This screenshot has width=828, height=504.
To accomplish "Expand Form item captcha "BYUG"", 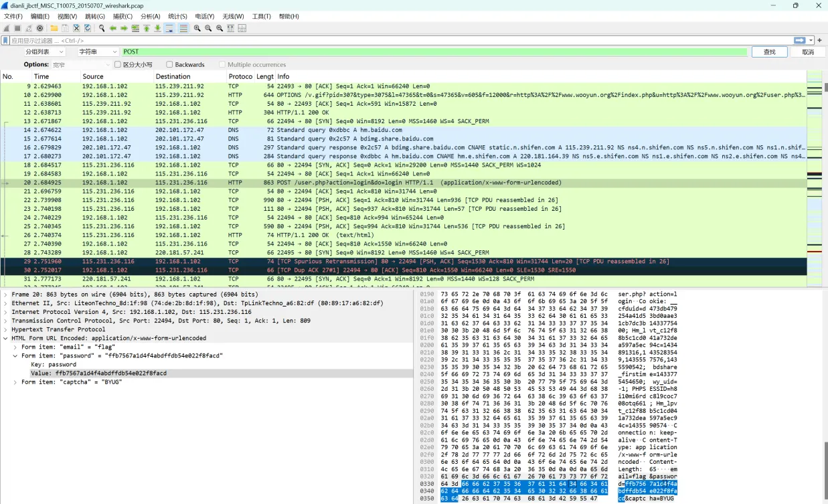I will 15,382.
